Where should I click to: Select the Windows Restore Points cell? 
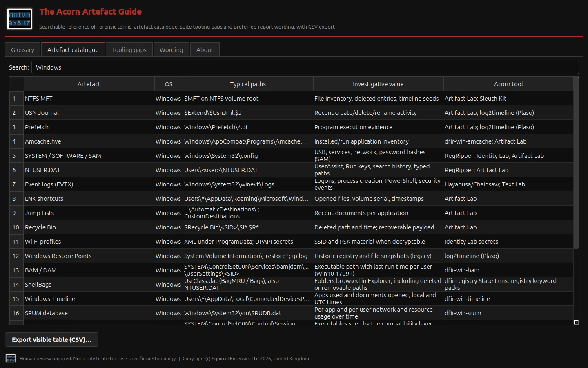pos(89,256)
